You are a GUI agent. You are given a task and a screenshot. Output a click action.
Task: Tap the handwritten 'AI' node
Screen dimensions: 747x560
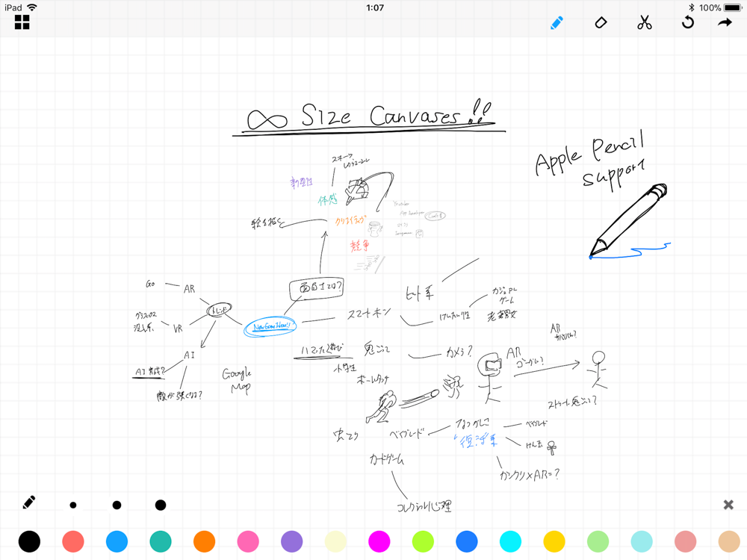pos(189,355)
